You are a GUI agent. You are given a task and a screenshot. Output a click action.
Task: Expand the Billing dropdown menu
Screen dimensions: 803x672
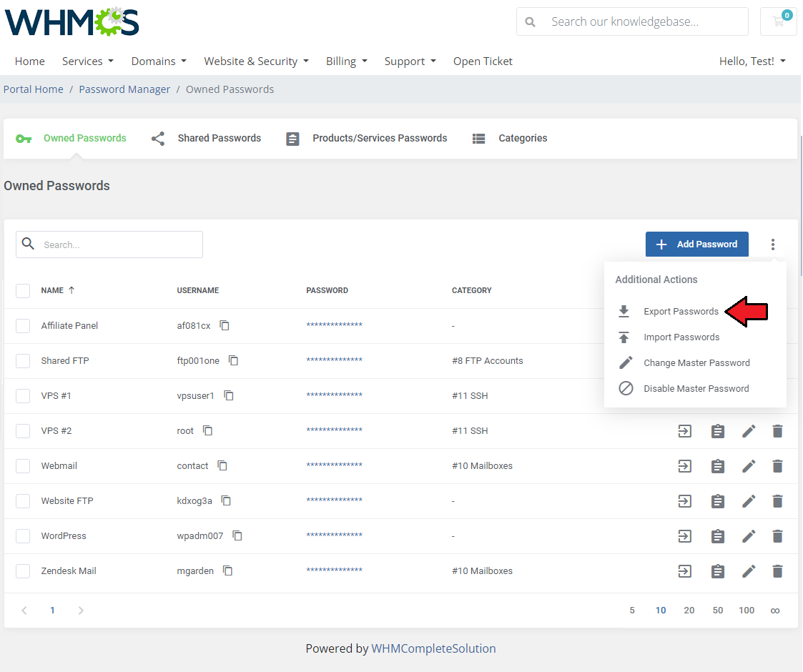point(347,61)
